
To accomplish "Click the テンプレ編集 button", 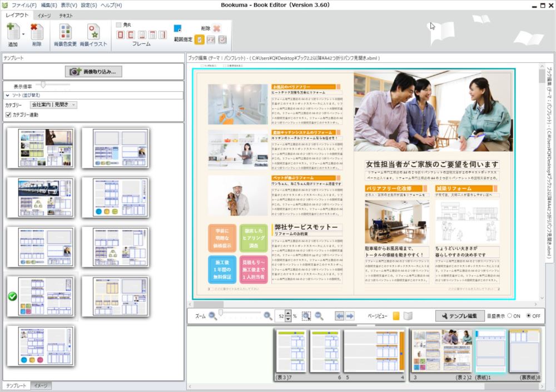I will pyautogui.click(x=459, y=316).
